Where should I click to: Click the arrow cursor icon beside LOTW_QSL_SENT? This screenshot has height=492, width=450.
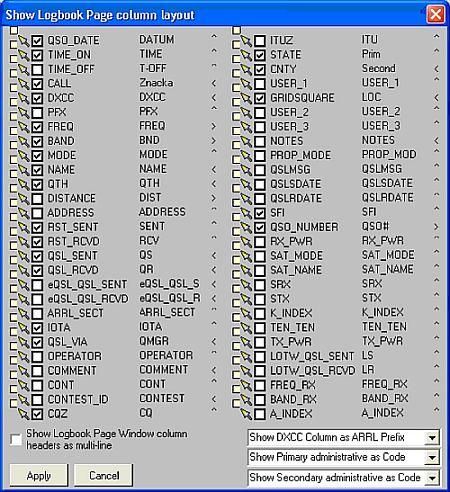[x=246, y=356]
